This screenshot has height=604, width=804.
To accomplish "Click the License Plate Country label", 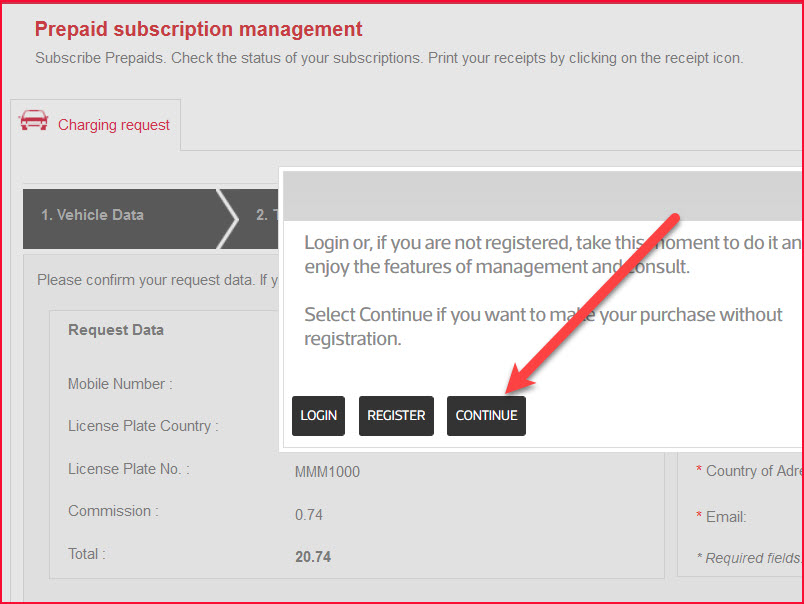I will [x=143, y=426].
